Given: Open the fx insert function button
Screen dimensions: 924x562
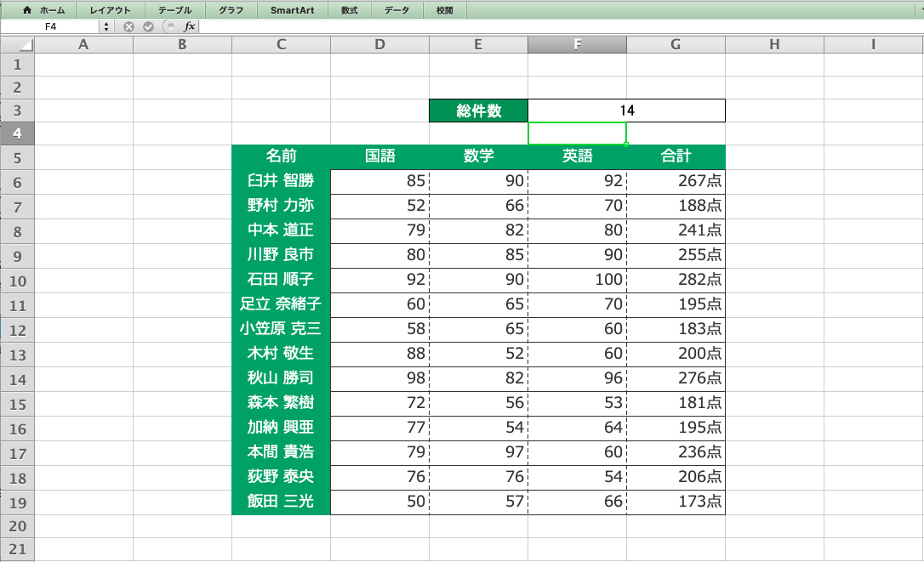Looking at the screenshot, I should (189, 26).
